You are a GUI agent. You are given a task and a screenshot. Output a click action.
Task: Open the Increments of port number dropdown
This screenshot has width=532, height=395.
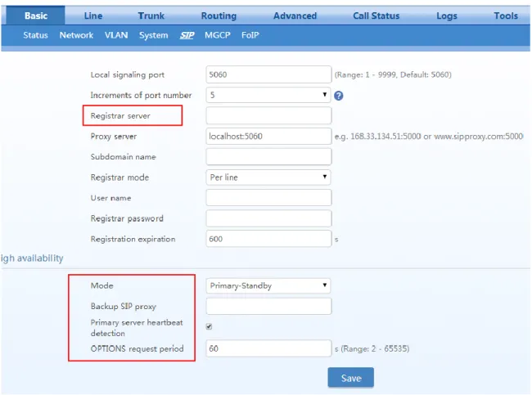[268, 95]
